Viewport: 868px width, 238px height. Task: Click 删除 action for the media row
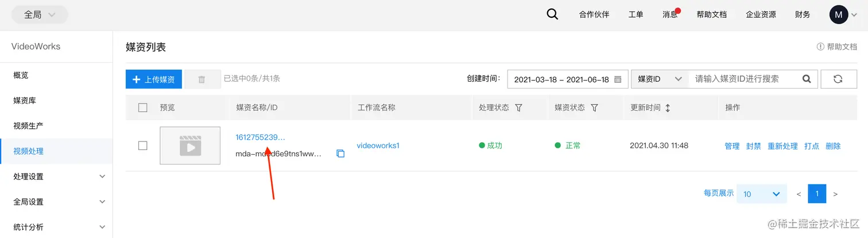point(833,146)
